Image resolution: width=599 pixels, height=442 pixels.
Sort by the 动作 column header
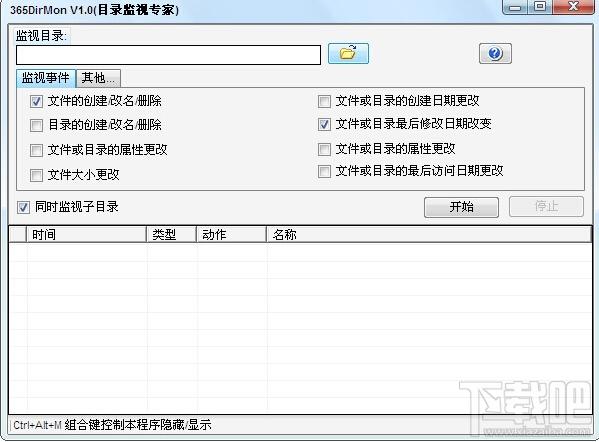pos(232,235)
